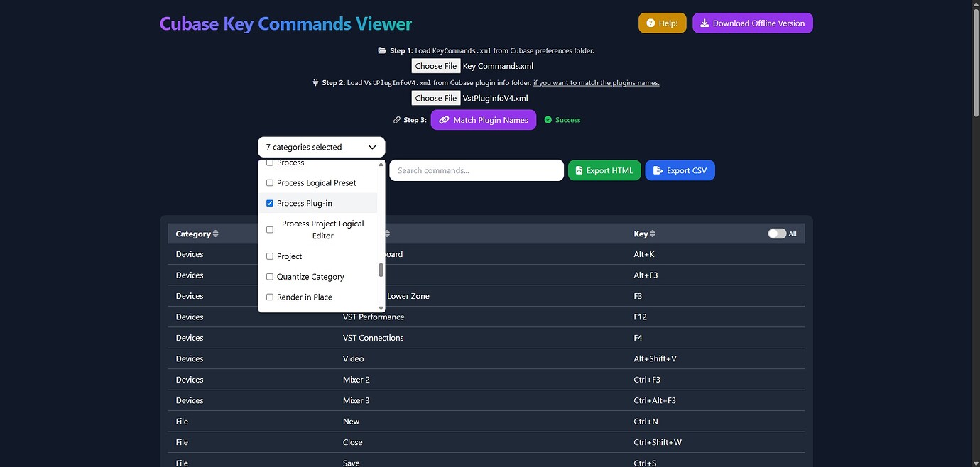This screenshot has height=467, width=980.
Task: Select the Project category checkbox
Action: pos(269,256)
